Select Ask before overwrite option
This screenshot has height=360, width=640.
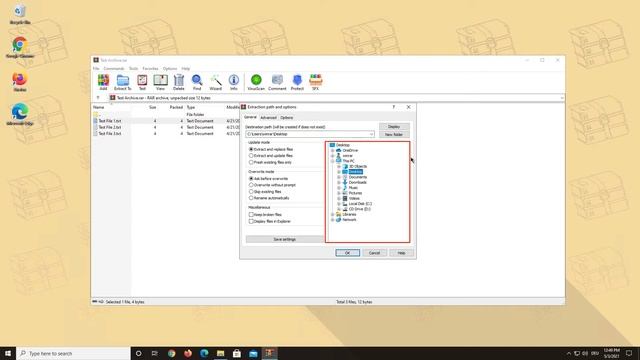pos(268,179)
